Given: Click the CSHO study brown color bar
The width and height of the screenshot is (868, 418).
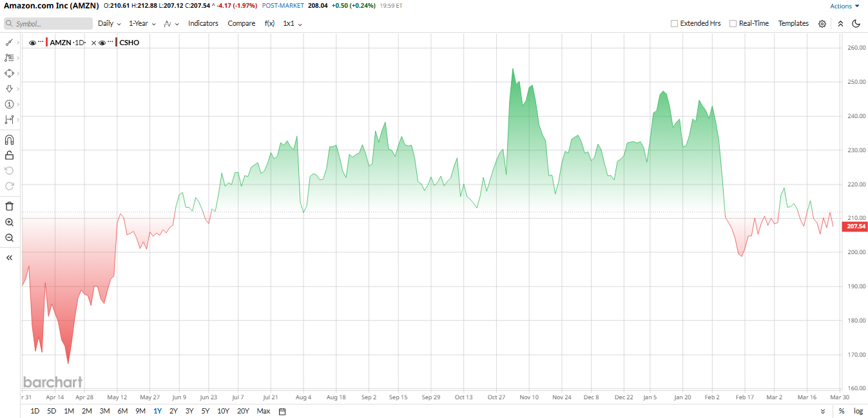Looking at the screenshot, I should pyautogui.click(x=117, y=43).
